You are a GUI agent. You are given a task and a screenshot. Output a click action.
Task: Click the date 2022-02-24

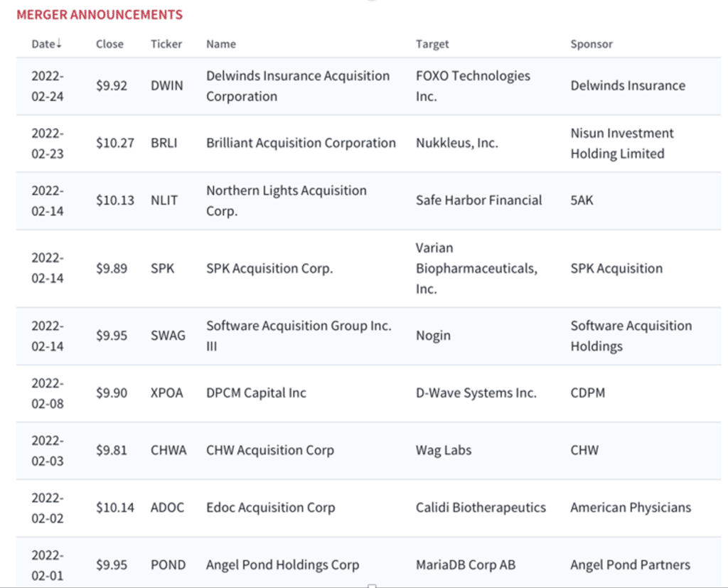(x=48, y=86)
